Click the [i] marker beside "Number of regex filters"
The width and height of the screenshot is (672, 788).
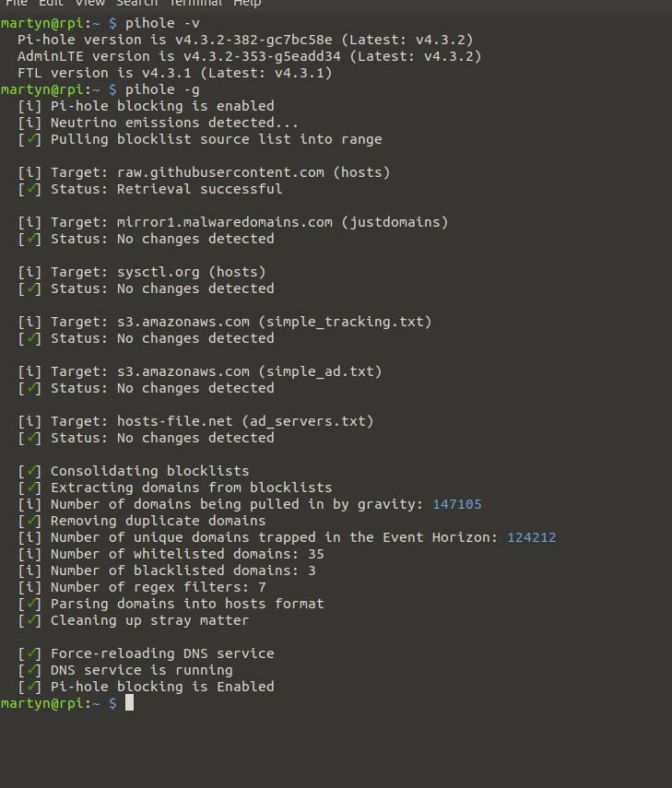tap(29, 587)
